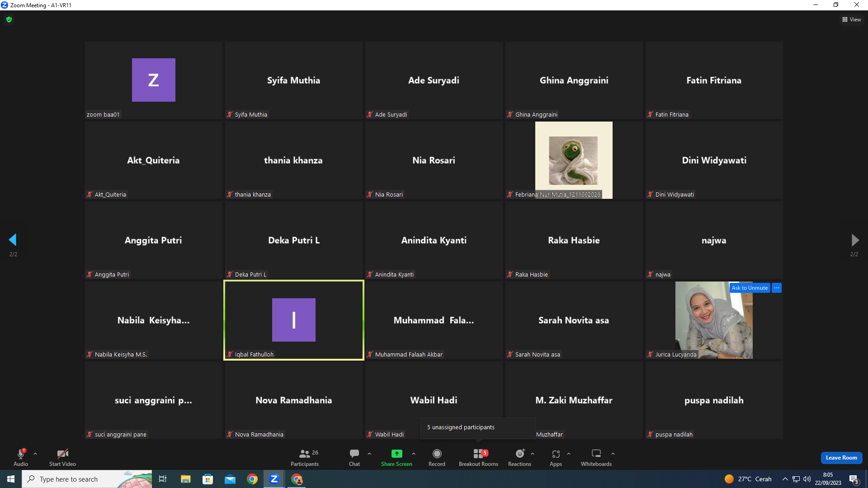Click the Ade Suryadi name label
This screenshot has height=488, width=868.
391,115
